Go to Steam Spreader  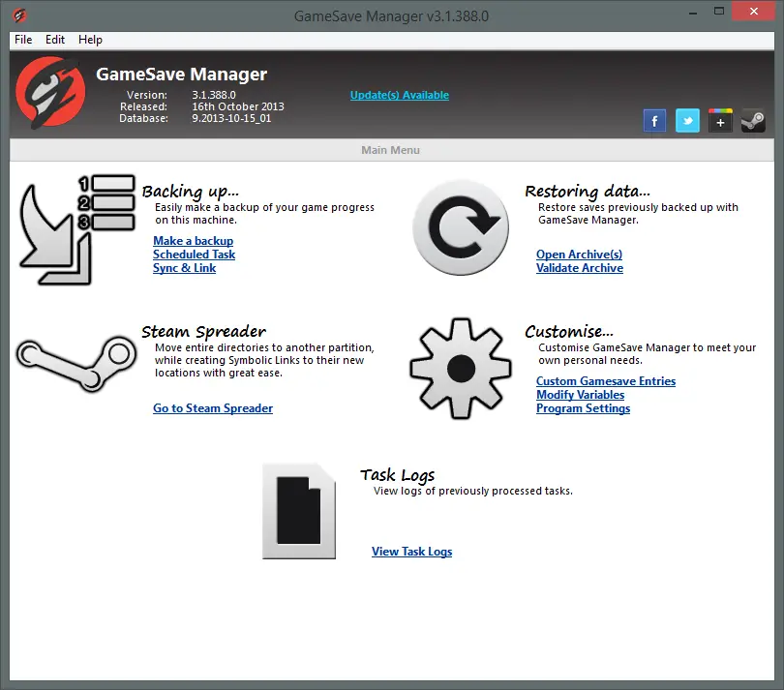(213, 408)
